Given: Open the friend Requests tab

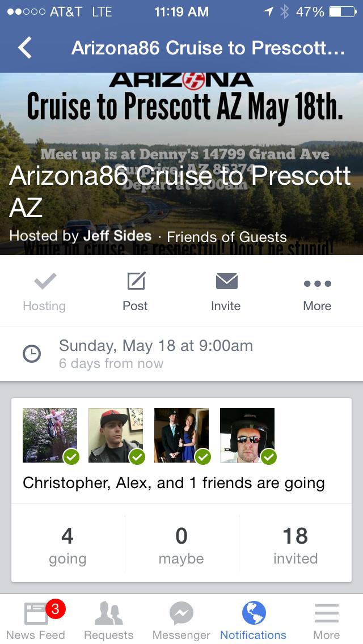Looking at the screenshot, I should click(108, 620).
